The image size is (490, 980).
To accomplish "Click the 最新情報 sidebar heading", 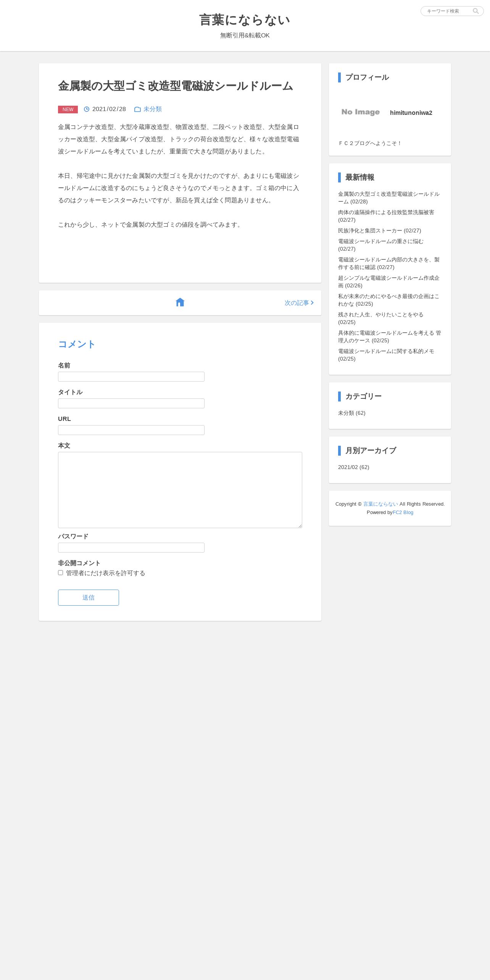I will coord(360,177).
